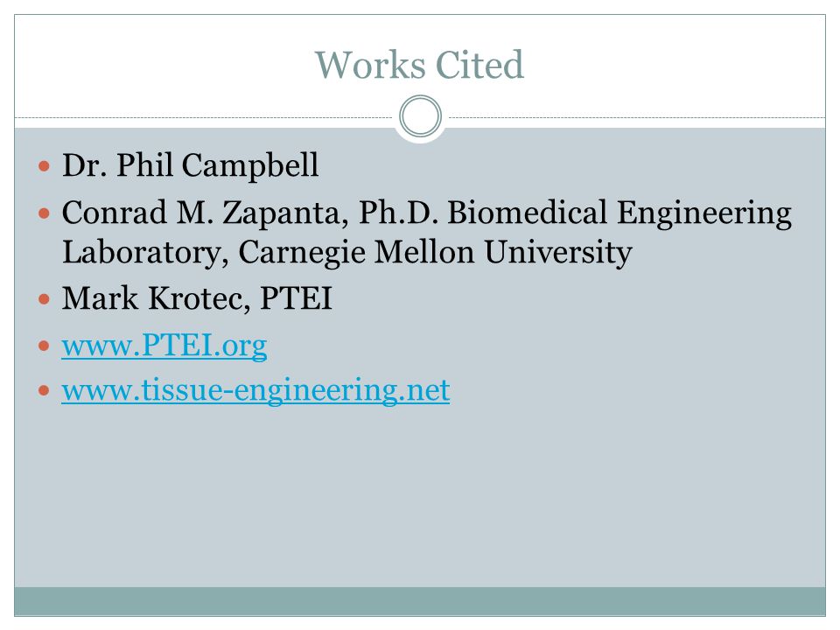Click the plain-text "PTEI" beside Mark Krotec

297,298
